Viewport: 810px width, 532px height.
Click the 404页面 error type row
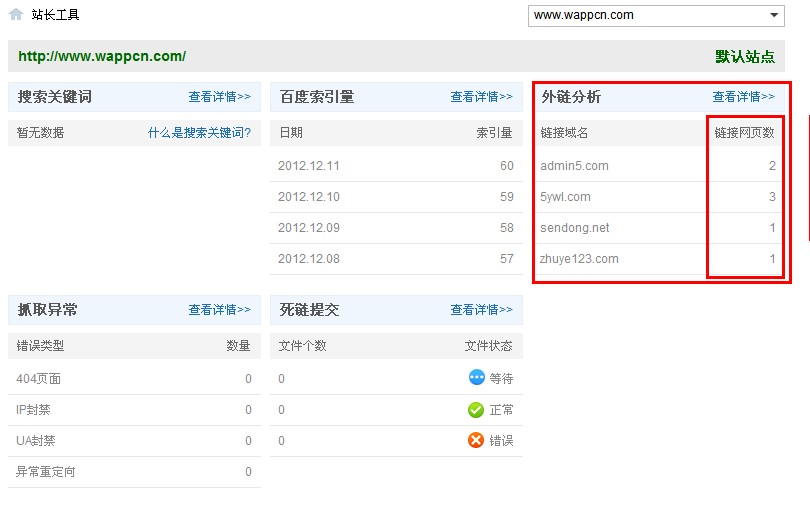click(39, 379)
